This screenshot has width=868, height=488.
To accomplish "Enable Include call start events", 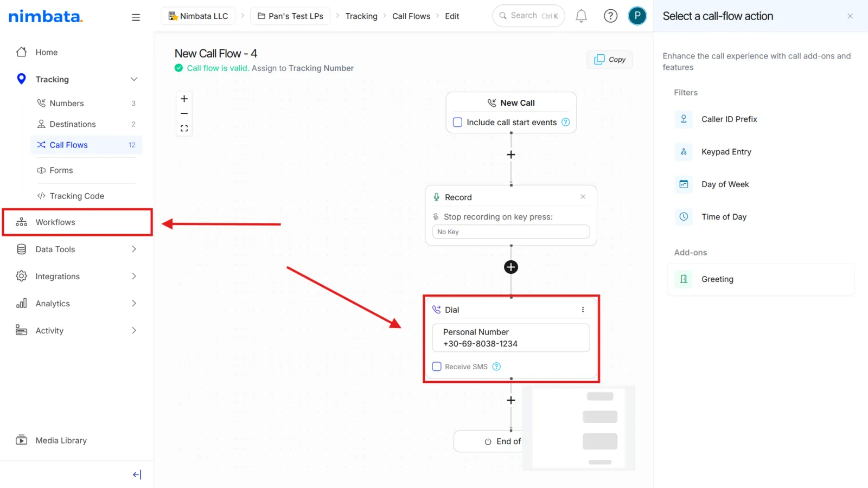I will pyautogui.click(x=457, y=122).
